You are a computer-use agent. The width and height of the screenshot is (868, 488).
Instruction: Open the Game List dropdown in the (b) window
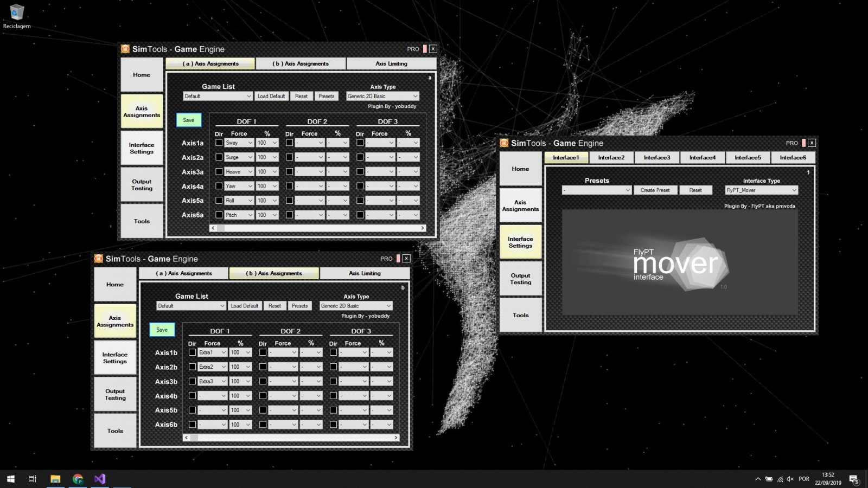click(191, 306)
